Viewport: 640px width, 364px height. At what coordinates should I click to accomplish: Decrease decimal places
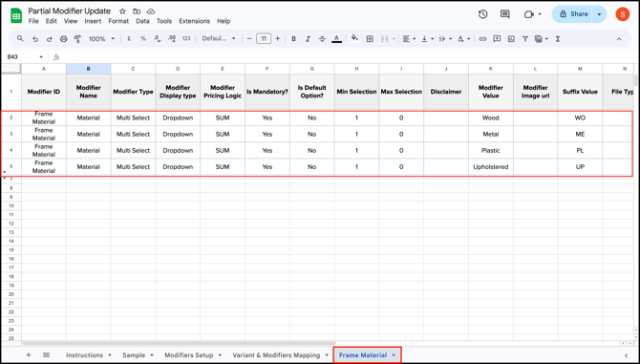(x=158, y=39)
